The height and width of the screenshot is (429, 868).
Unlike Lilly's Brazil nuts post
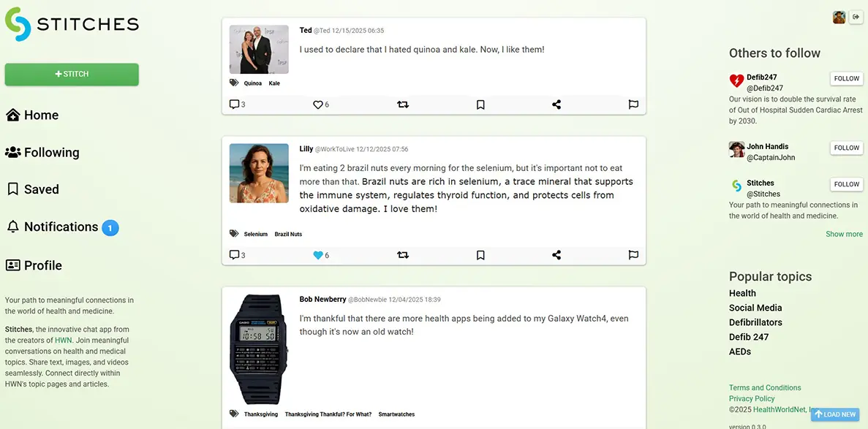[x=318, y=255]
